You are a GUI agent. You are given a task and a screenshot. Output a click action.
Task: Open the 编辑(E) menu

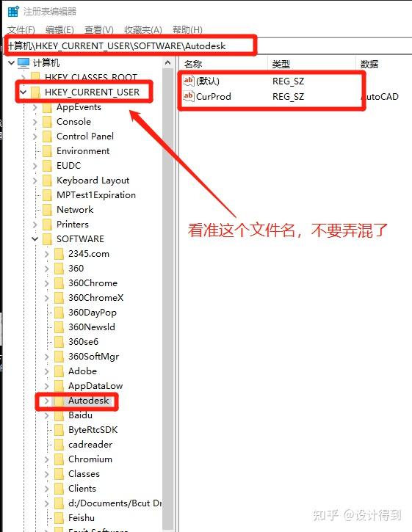coord(59,30)
